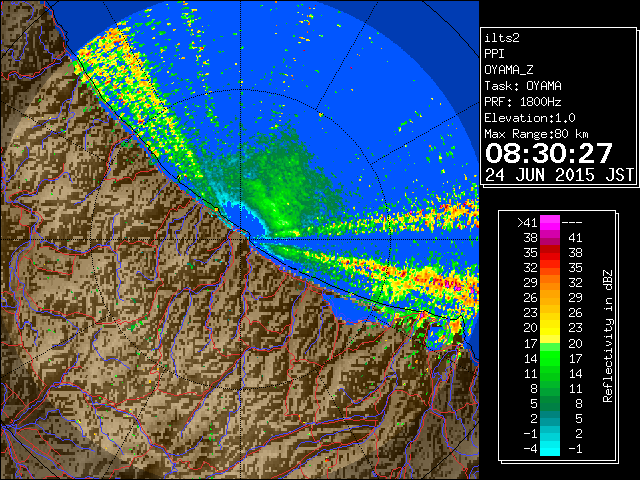
Task: Click the 'Reflectivity in dBZ' legend title
Action: click(608, 336)
